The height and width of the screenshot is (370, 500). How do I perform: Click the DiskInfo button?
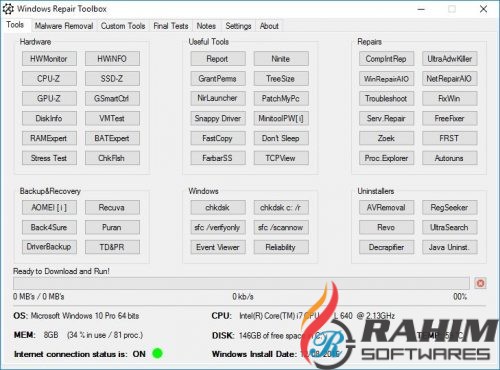click(x=49, y=118)
